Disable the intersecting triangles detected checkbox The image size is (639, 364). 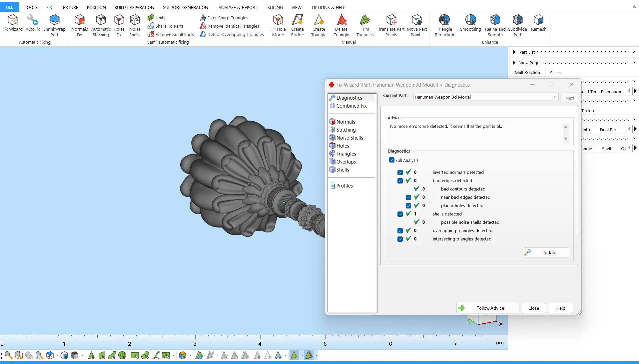pyautogui.click(x=400, y=239)
